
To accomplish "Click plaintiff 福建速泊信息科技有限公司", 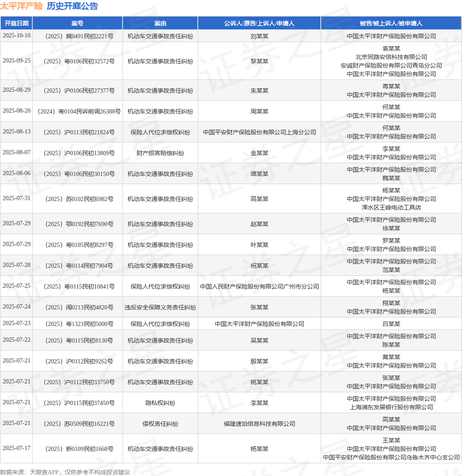I will (259, 424).
